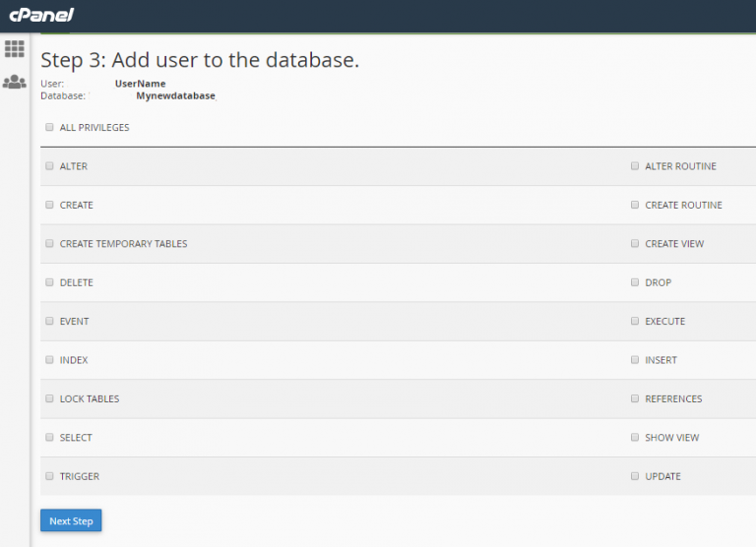Enable the LOCK TABLES checkbox
756x547 pixels.
(49, 398)
